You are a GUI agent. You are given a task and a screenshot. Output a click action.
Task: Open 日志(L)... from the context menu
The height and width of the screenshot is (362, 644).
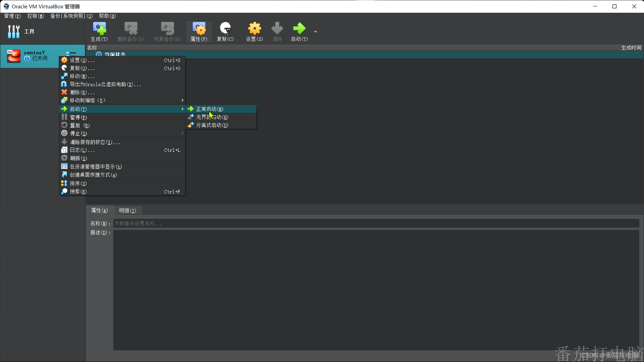point(122,150)
